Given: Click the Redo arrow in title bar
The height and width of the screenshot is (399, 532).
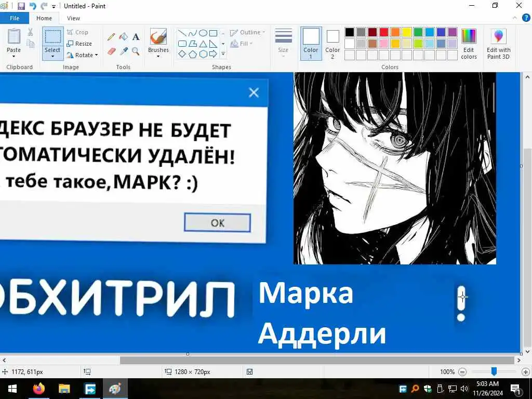Looking at the screenshot, I should tap(44, 6).
